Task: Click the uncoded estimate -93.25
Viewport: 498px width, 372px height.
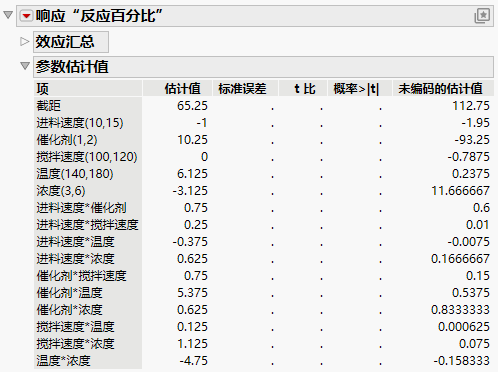Action: click(472, 140)
